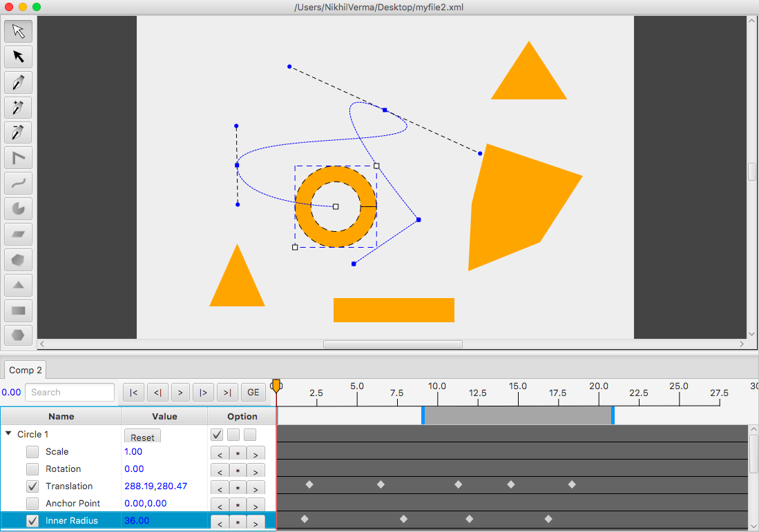Select the outline arrow selection tool
This screenshot has height=532, width=759.
pyautogui.click(x=19, y=31)
